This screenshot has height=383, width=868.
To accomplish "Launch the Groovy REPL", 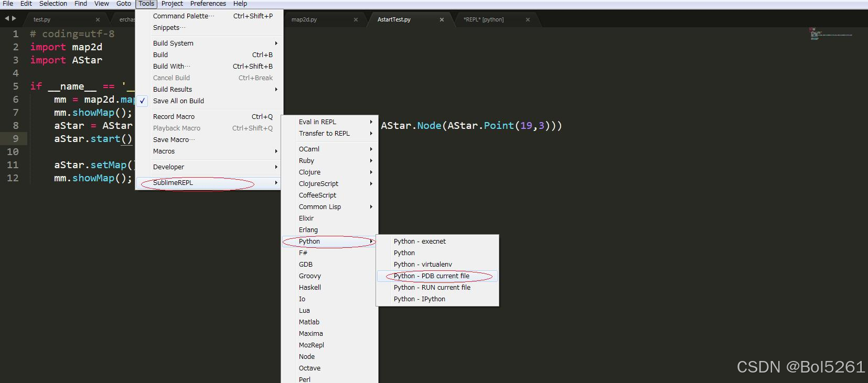I will (329, 276).
